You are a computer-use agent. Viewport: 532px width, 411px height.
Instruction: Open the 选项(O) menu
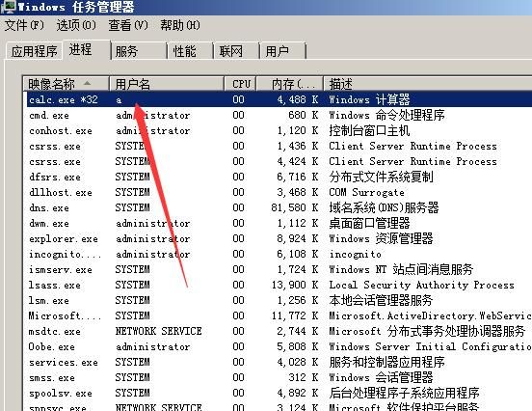pyautogui.click(x=76, y=25)
